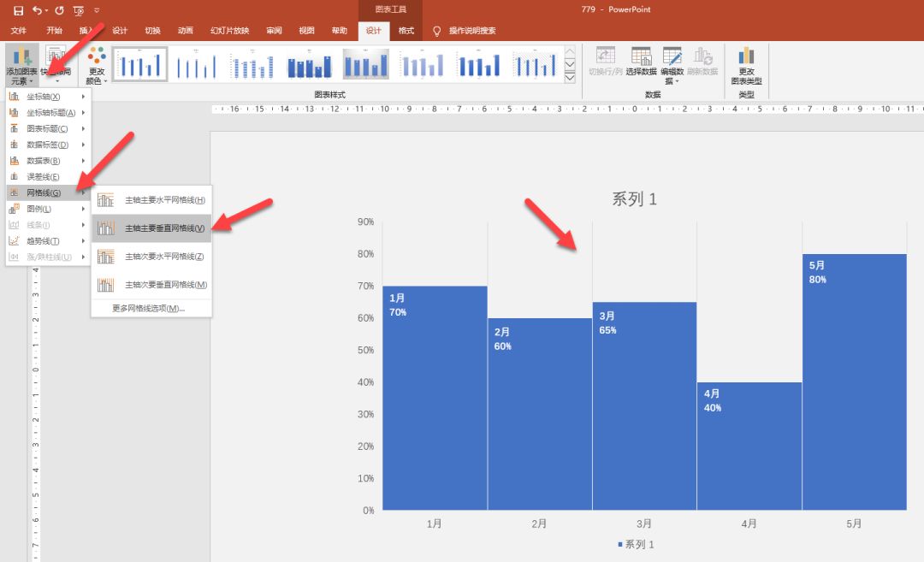
Task: Select the eighth chart style with gridlines
Action: pyautogui.click(x=536, y=64)
